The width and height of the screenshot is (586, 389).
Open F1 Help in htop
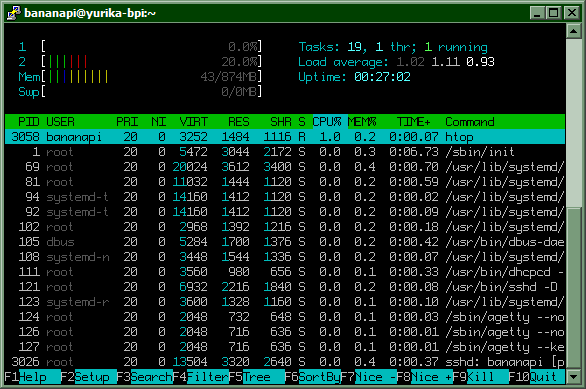click(x=33, y=377)
